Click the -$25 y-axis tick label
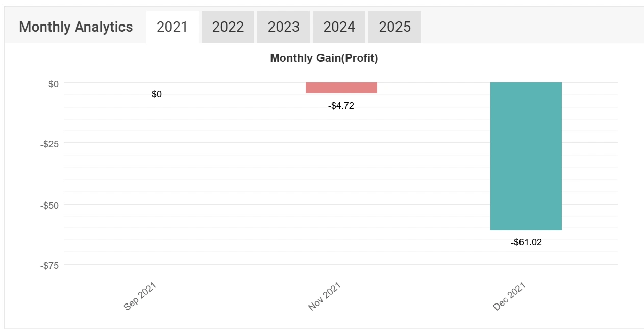 (x=49, y=144)
